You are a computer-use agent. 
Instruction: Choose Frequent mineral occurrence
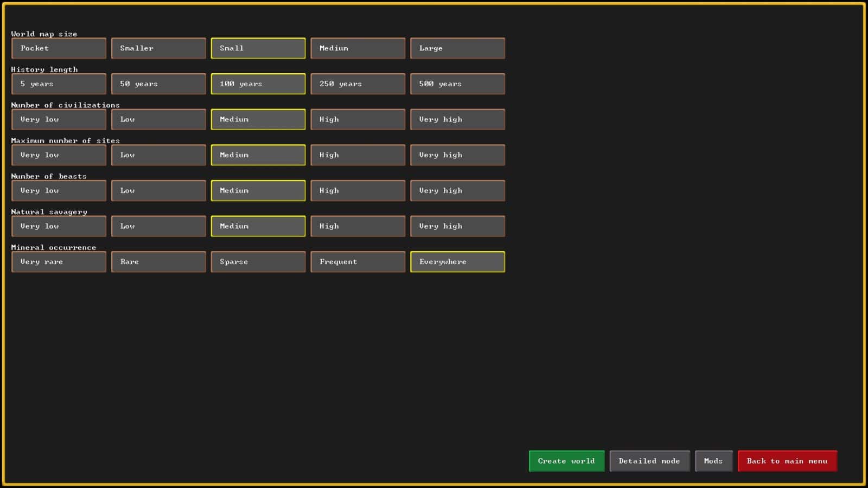(358, 262)
